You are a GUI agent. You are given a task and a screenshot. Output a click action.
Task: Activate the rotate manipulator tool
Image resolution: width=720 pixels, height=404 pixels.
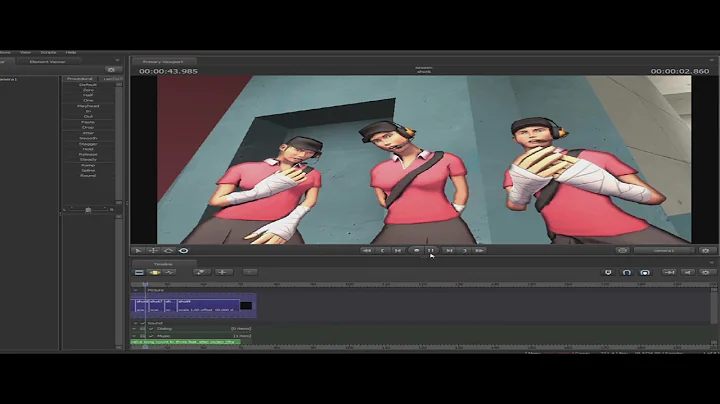(x=168, y=251)
